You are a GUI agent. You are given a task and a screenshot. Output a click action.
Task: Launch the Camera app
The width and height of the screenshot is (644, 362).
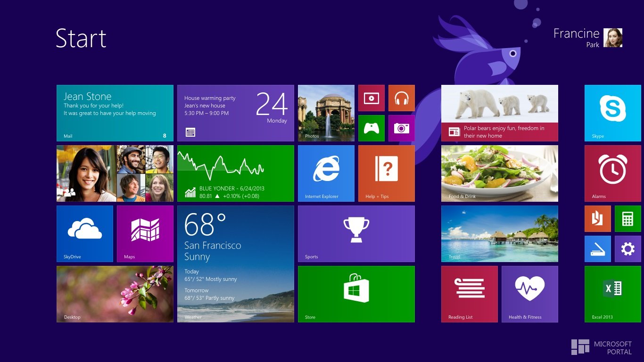pyautogui.click(x=402, y=128)
